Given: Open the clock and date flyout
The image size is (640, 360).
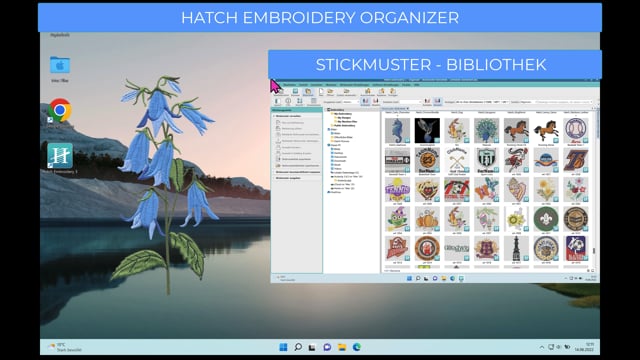Looking at the screenshot, I should point(584,347).
